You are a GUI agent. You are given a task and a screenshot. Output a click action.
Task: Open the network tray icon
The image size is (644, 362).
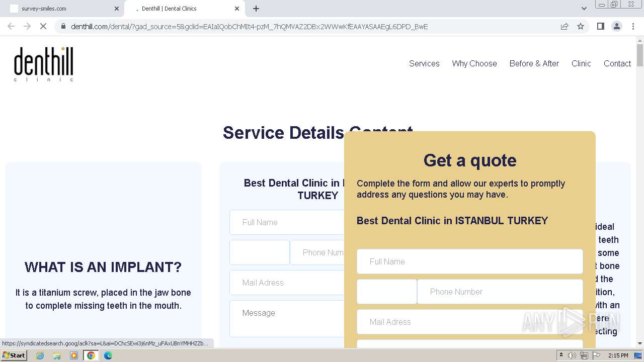tap(584, 355)
